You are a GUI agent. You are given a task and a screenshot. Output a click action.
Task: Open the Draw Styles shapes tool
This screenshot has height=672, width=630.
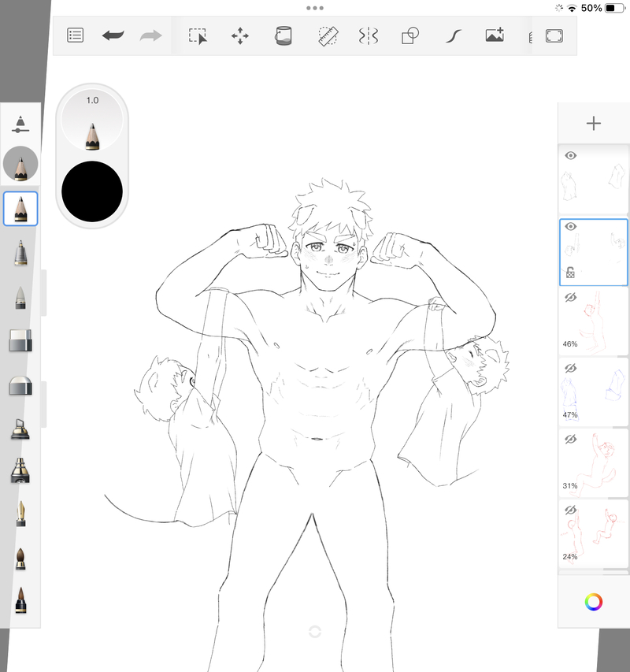410,36
